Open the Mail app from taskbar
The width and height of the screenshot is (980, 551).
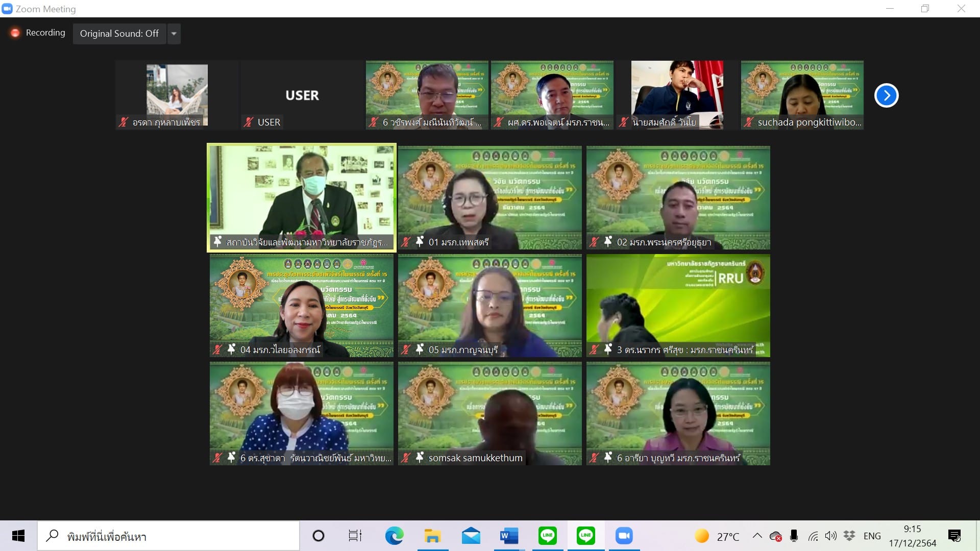point(471,536)
